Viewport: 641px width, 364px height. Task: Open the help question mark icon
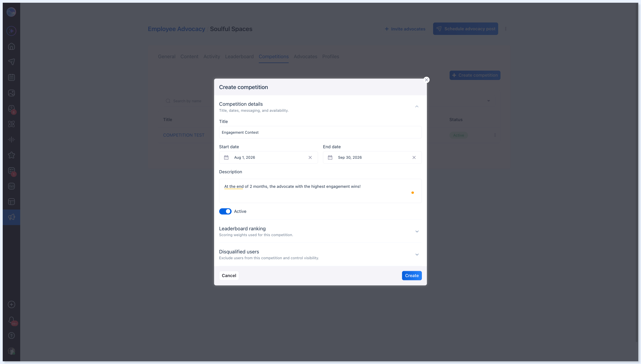(x=11, y=335)
